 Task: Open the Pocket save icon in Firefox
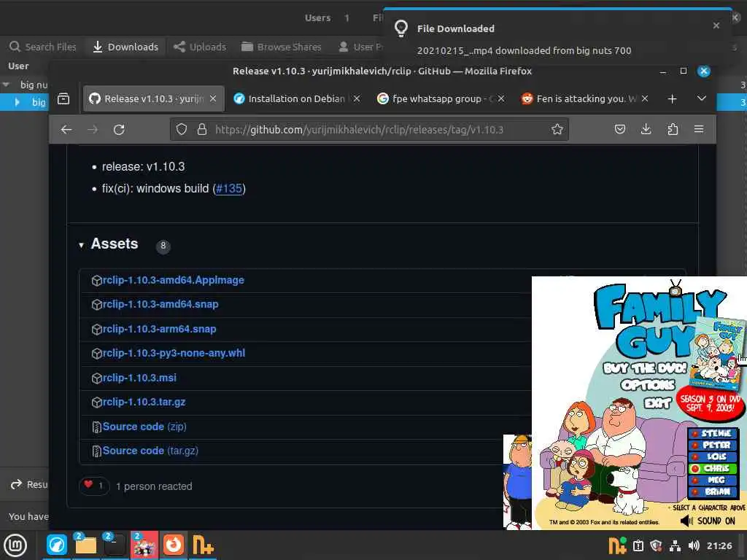620,129
